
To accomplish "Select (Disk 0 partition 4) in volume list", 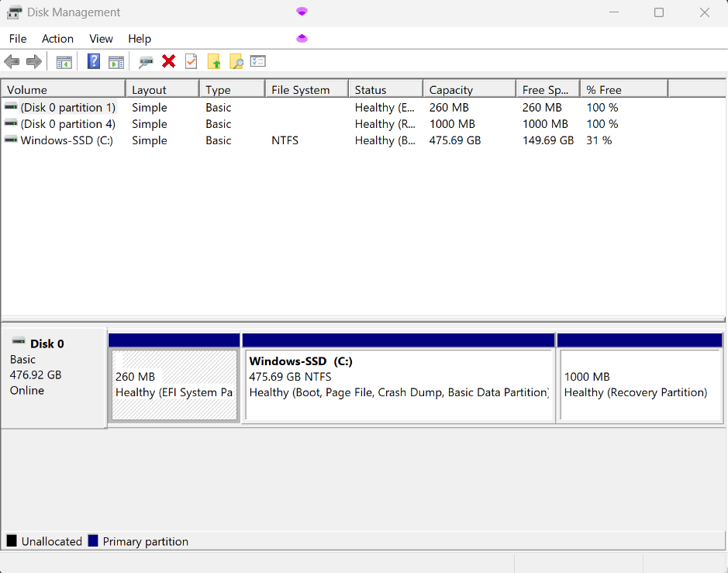I will pos(67,124).
